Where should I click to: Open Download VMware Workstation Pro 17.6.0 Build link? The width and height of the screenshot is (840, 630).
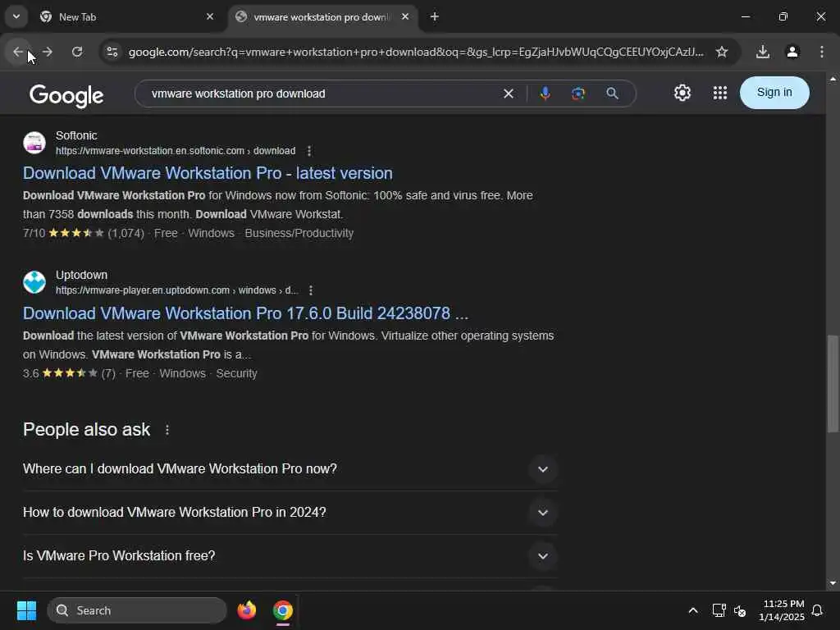pos(245,313)
